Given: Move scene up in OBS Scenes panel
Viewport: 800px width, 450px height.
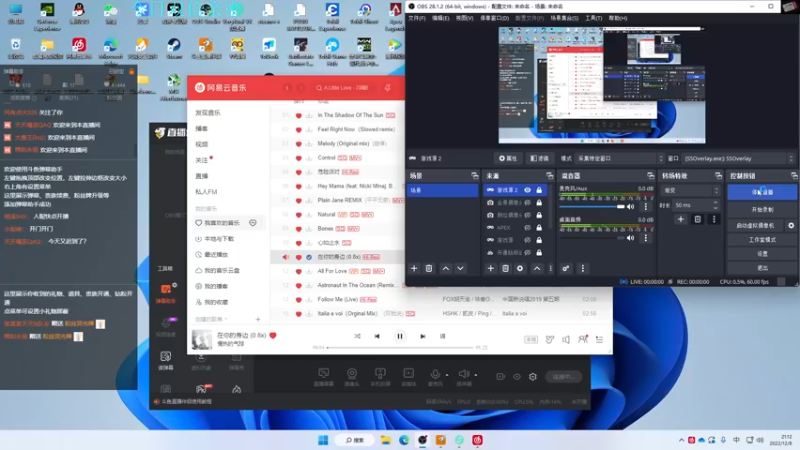Looking at the screenshot, I should pyautogui.click(x=445, y=268).
